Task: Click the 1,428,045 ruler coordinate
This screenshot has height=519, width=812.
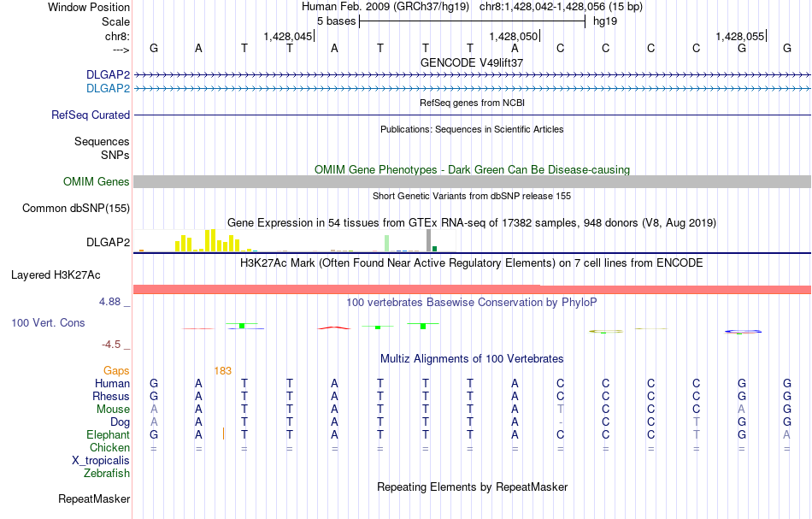Action: pyautogui.click(x=288, y=36)
